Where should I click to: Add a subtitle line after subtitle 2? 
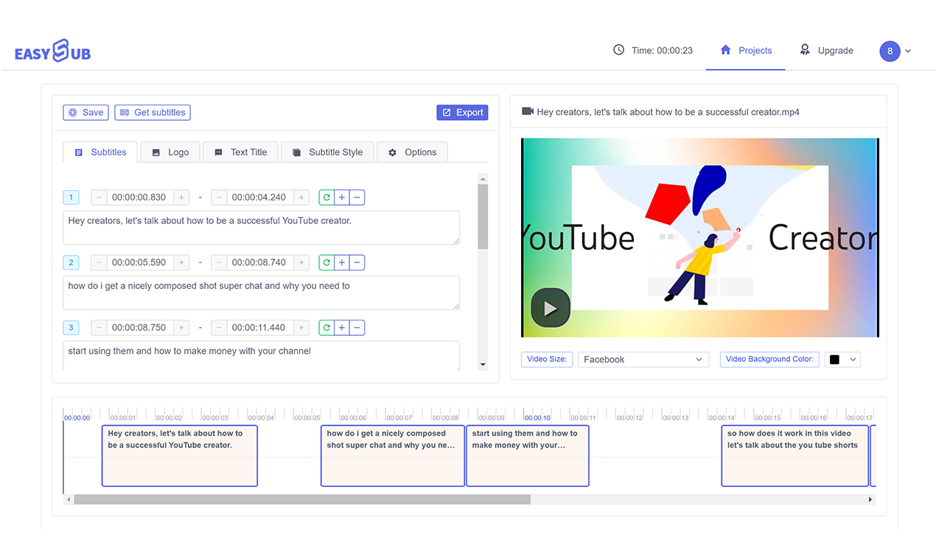coord(342,262)
